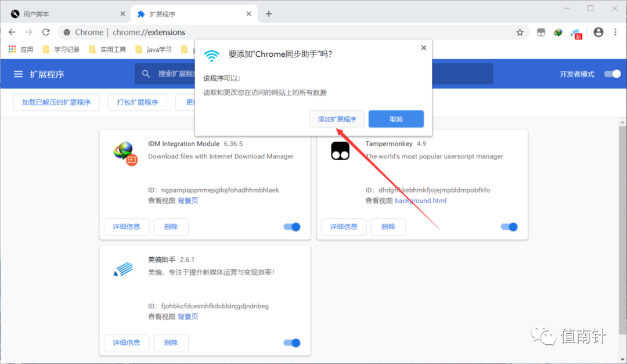
Task: Click 删除 for IDM Integration Module
Action: coord(171,227)
